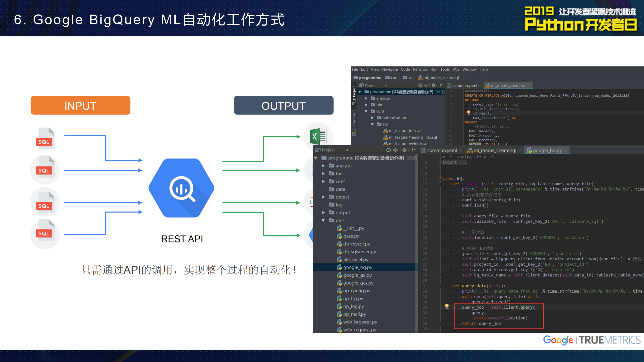Switch to the common.yaml editor tab
The height and width of the screenshot is (362, 644).
click(x=442, y=150)
